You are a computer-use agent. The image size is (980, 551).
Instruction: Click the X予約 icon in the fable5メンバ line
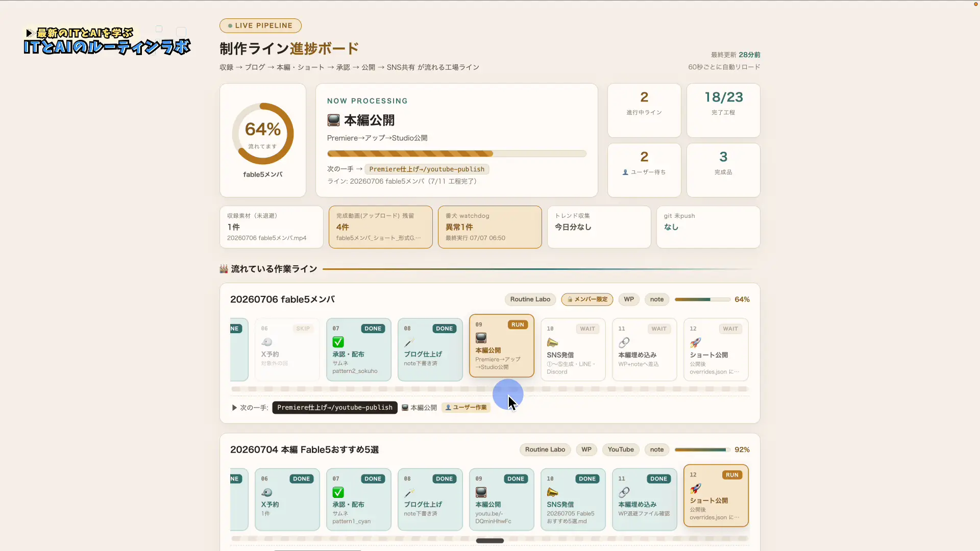click(x=266, y=342)
